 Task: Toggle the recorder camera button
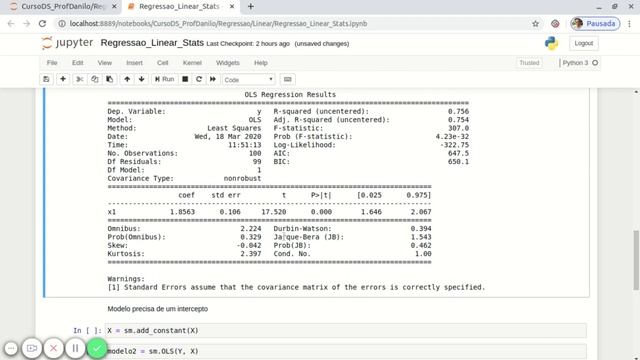[x=32, y=348]
